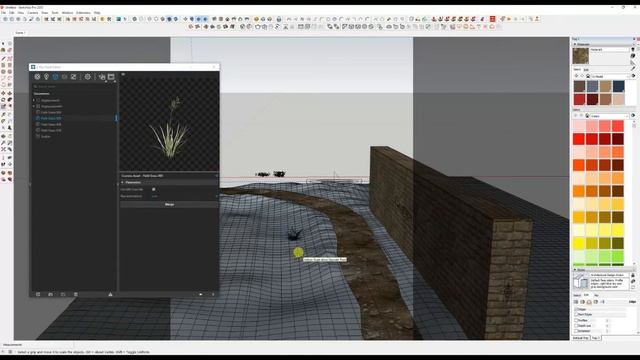640x360 pixels.
Task: Open Geometry category in V-Ray Asset Editor
Action: [55, 77]
